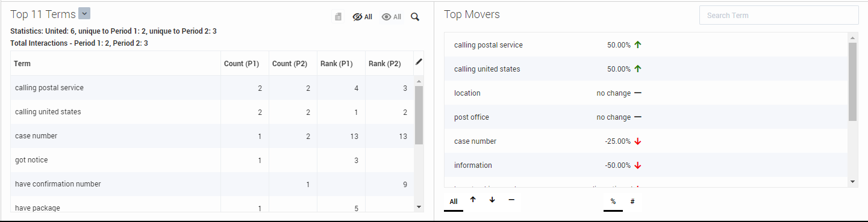Filter movers by up arrow tab
The width and height of the screenshot is (868, 222).
(x=473, y=200)
